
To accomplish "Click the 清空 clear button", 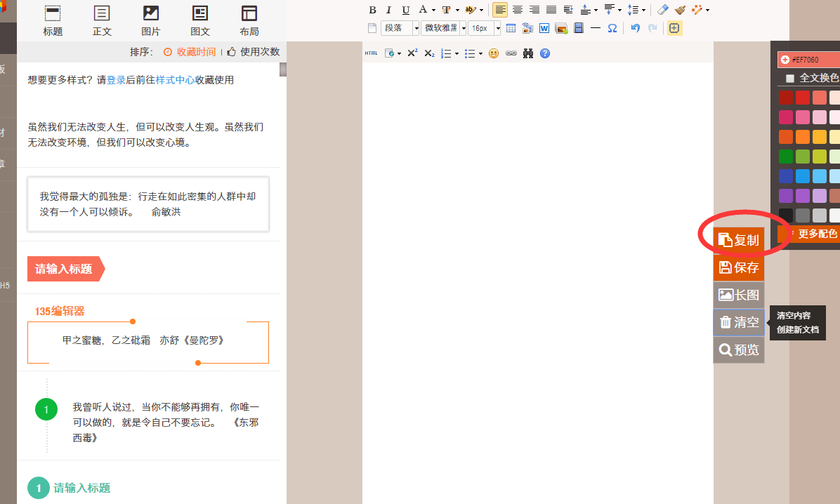I will [739, 322].
